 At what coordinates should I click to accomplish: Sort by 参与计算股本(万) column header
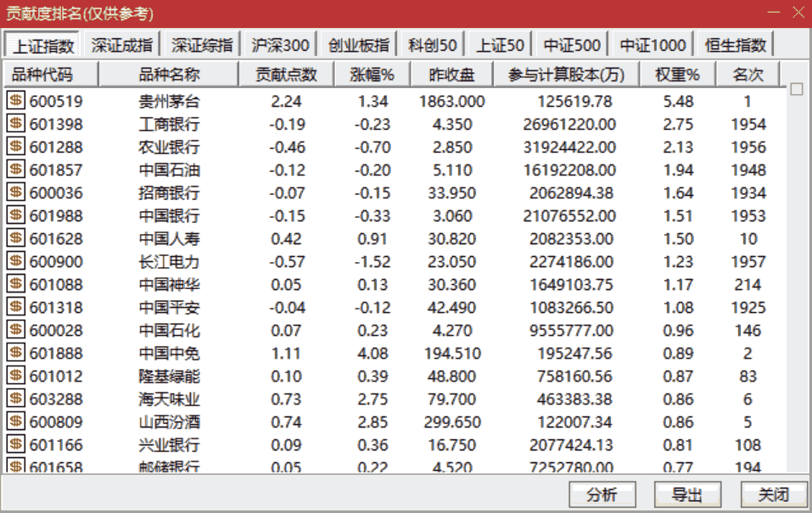pos(567,75)
